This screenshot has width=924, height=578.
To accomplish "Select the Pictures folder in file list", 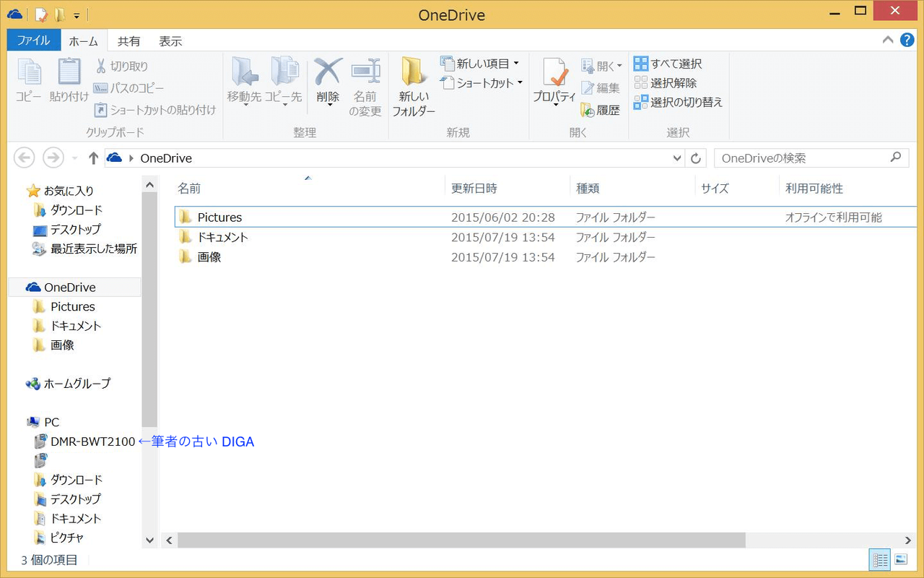I will (546, 217).
